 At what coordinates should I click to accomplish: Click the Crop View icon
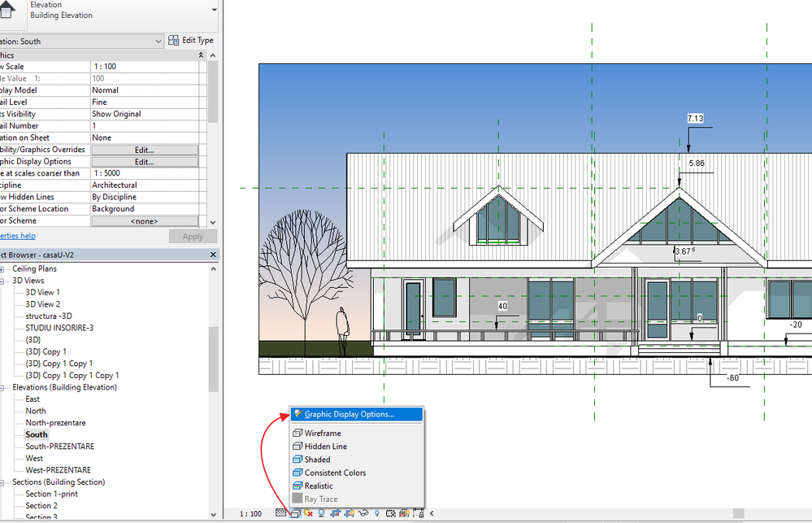point(335,513)
